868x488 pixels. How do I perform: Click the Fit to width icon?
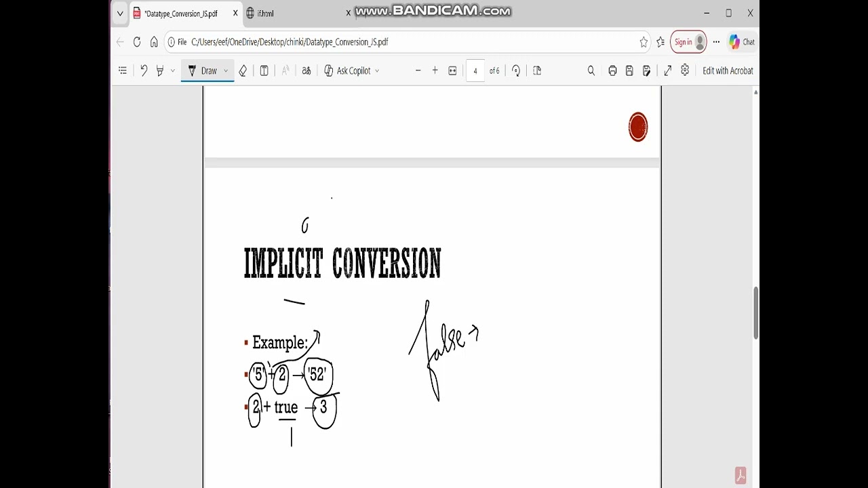[453, 70]
